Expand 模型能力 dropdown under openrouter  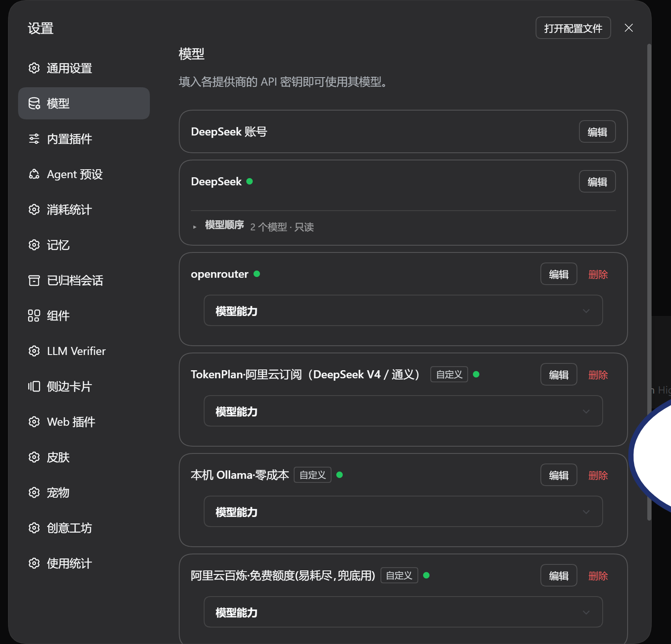pyautogui.click(x=403, y=311)
